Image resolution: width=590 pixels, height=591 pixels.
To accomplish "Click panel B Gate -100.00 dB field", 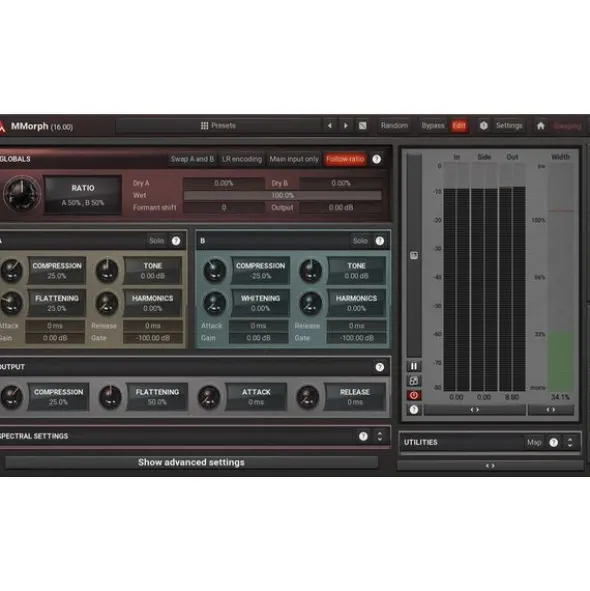I will [356, 338].
